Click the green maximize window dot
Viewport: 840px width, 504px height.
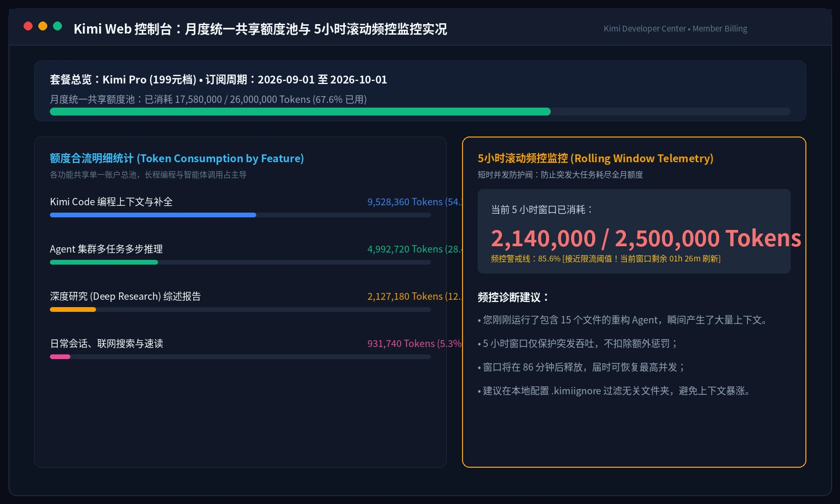coord(58,26)
